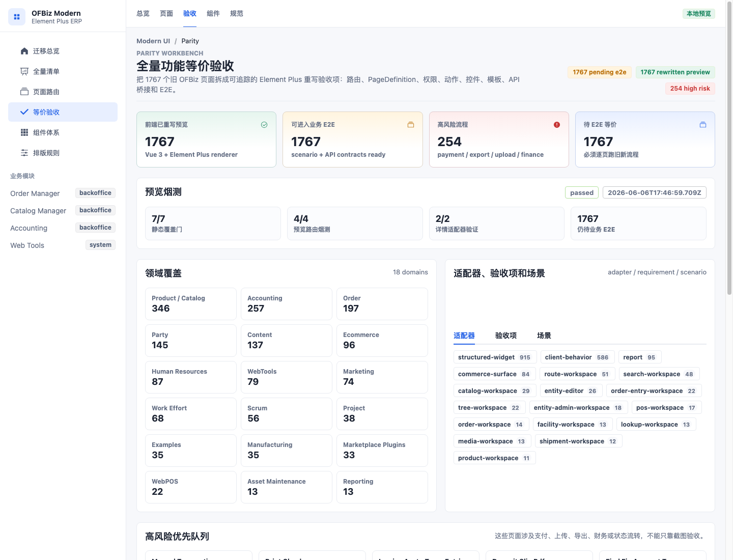733x560 pixels.
Task: Click the entity-editor 26 adapter tag
Action: 571,391
